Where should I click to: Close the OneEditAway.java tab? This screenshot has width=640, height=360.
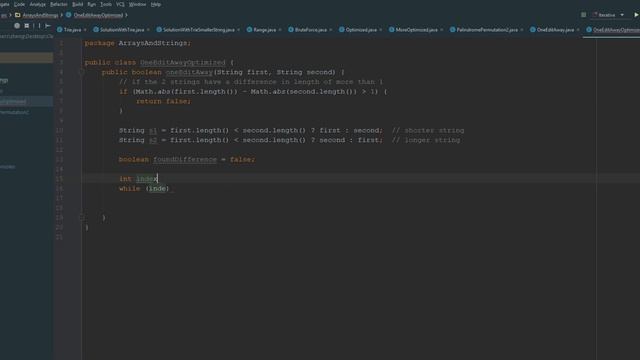pyautogui.click(x=578, y=30)
